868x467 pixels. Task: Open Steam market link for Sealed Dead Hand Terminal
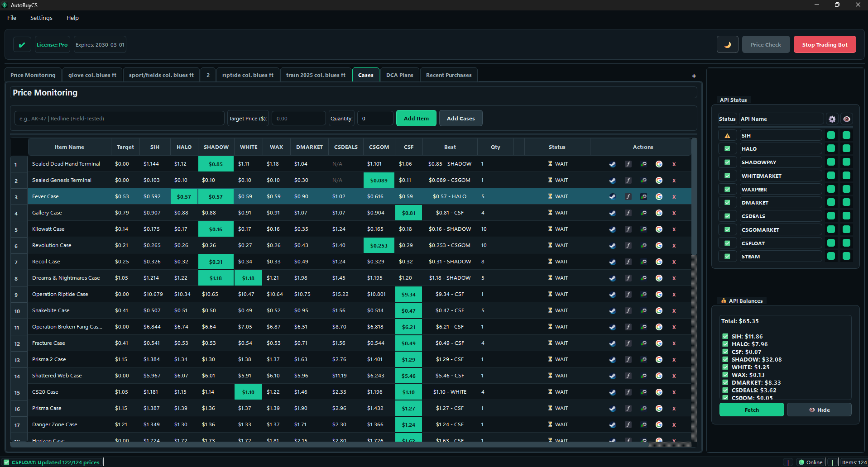coord(613,164)
